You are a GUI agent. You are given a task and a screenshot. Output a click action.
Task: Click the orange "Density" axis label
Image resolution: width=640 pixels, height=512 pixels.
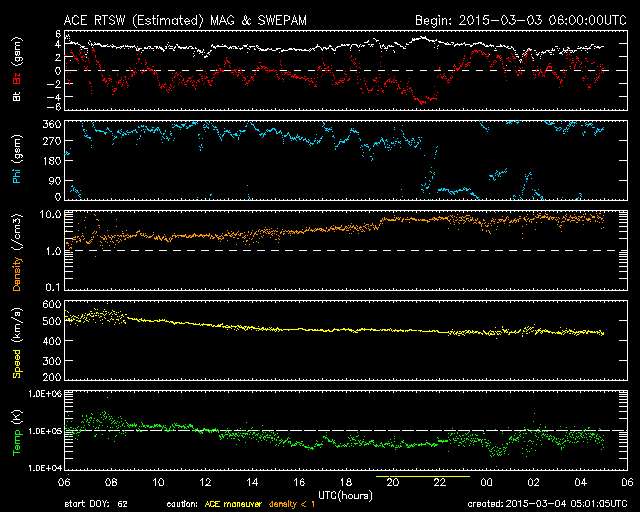[x=17, y=274]
